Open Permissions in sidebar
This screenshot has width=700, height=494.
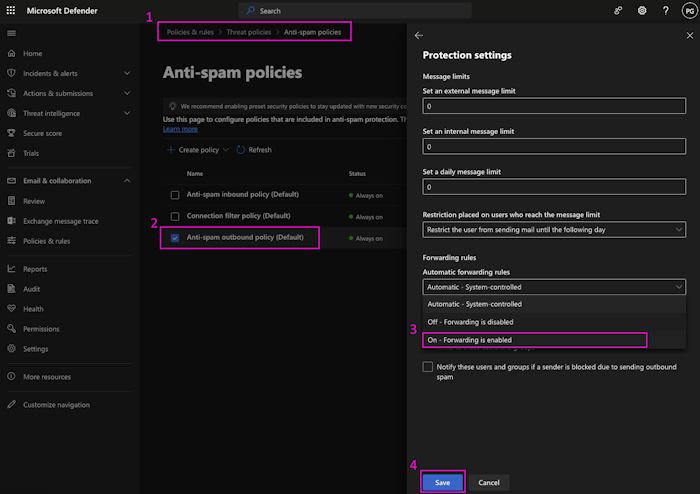41,328
